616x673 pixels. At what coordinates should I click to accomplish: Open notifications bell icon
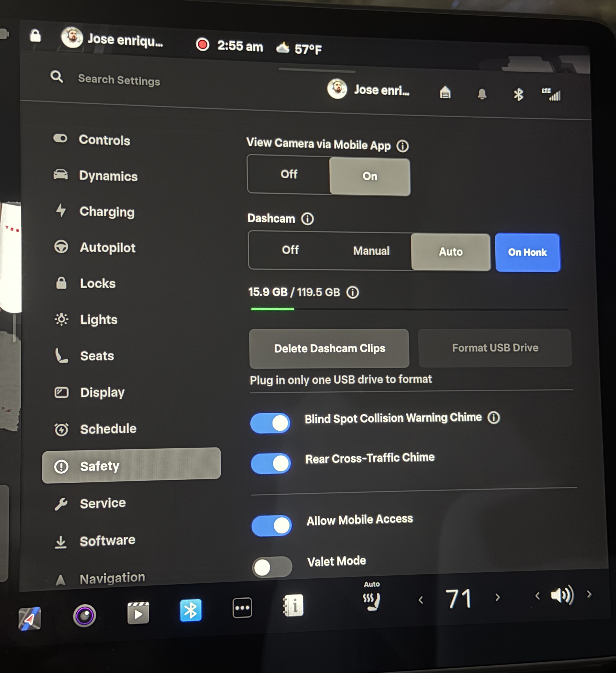(x=482, y=94)
